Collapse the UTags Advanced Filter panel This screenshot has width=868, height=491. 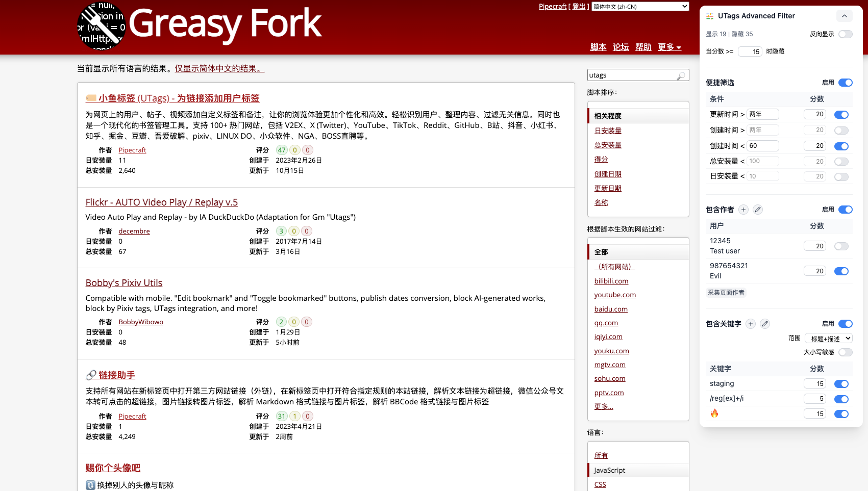(x=845, y=16)
